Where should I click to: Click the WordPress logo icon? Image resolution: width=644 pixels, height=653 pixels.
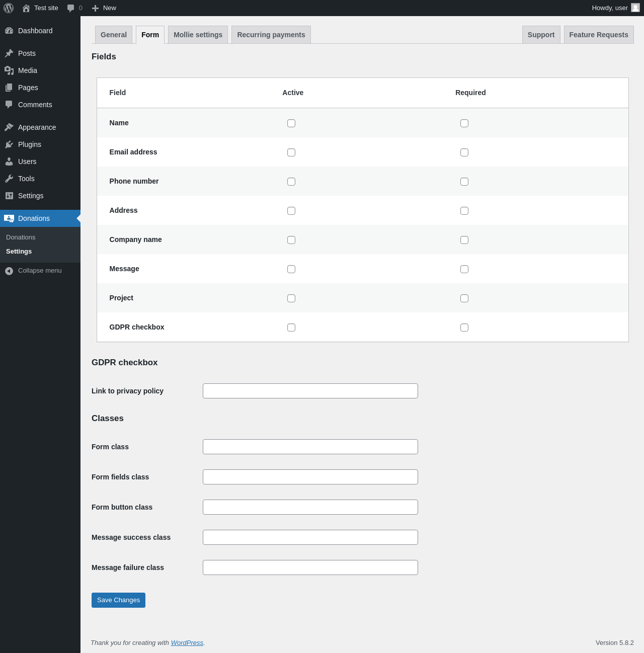9,8
